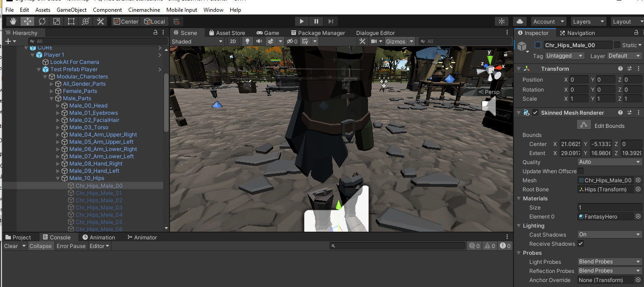Toggle the Receive Shadows checkbox
The width and height of the screenshot is (644, 287).
click(x=581, y=244)
